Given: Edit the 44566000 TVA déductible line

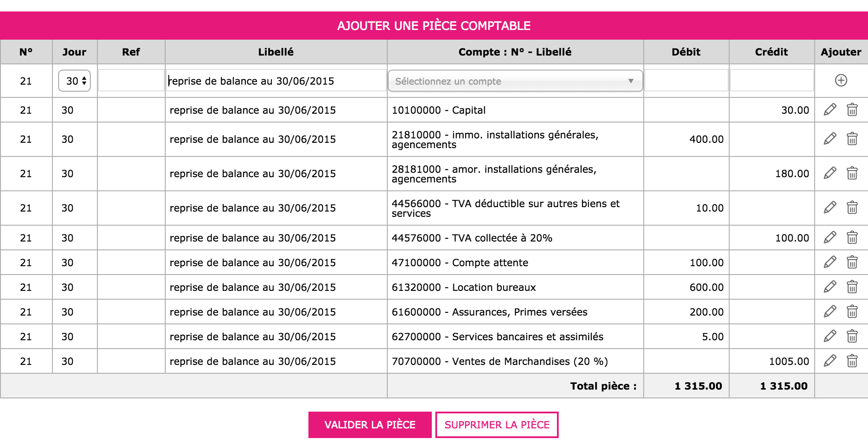Looking at the screenshot, I should [x=830, y=207].
